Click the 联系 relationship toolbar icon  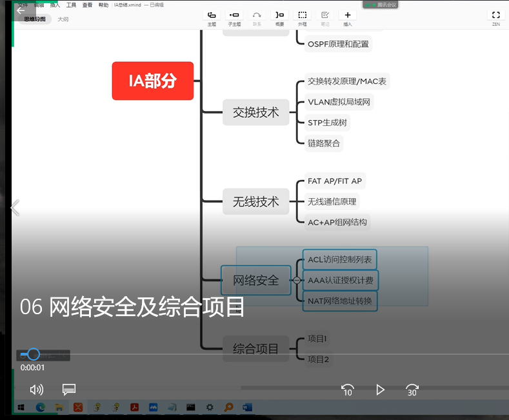point(257,15)
